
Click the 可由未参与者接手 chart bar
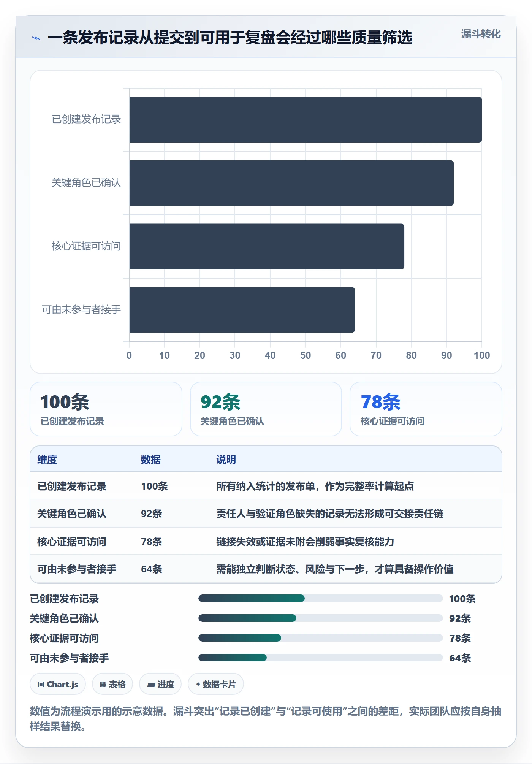coord(242,310)
